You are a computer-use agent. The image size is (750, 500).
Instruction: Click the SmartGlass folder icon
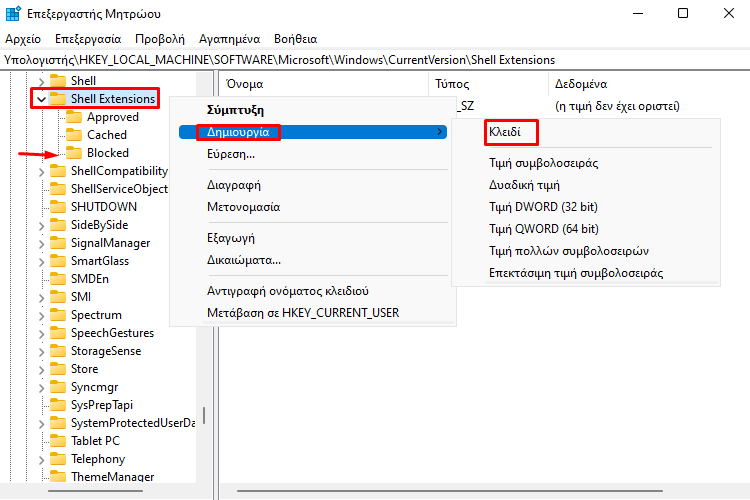(58, 261)
